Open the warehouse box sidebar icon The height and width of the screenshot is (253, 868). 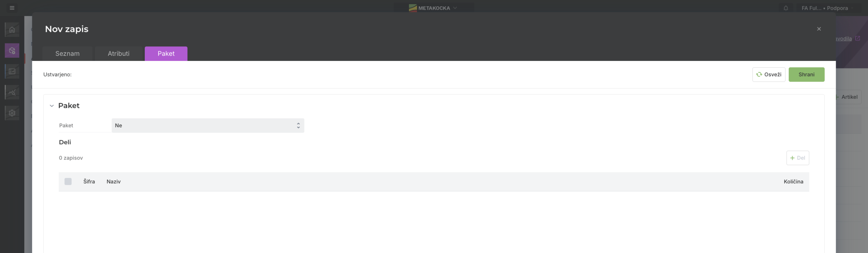(x=12, y=50)
